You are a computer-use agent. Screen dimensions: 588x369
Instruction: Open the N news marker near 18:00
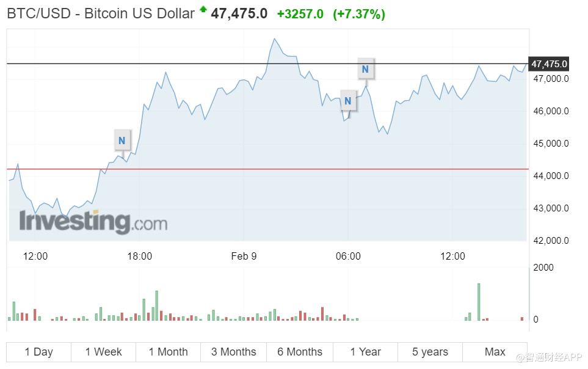pos(122,141)
